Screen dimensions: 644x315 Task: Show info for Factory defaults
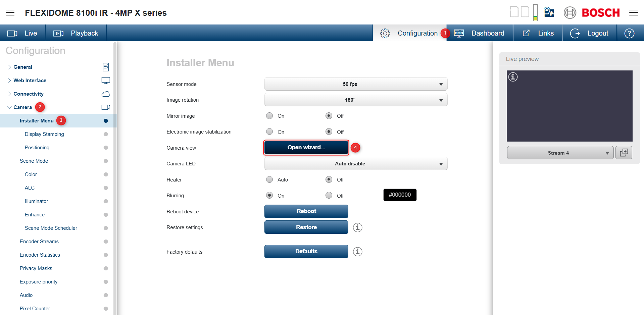pos(358,252)
